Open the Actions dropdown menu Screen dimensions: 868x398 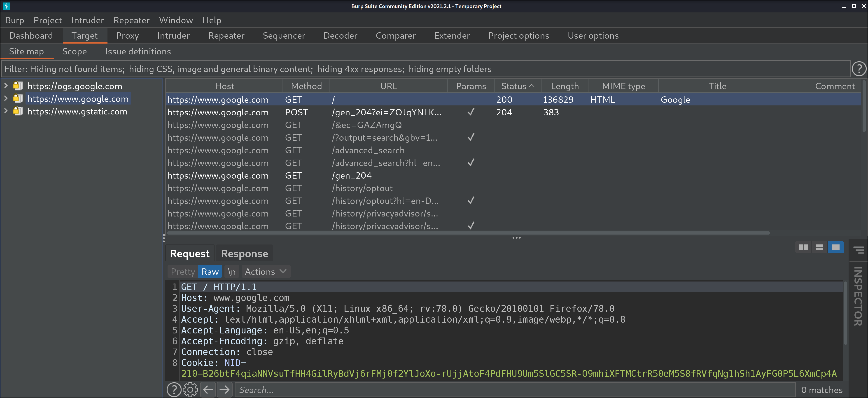click(x=266, y=272)
